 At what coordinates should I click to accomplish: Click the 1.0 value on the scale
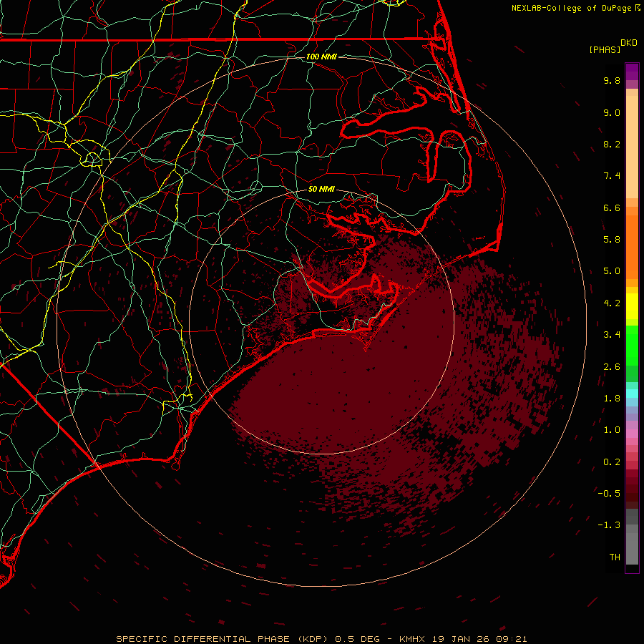(x=612, y=430)
